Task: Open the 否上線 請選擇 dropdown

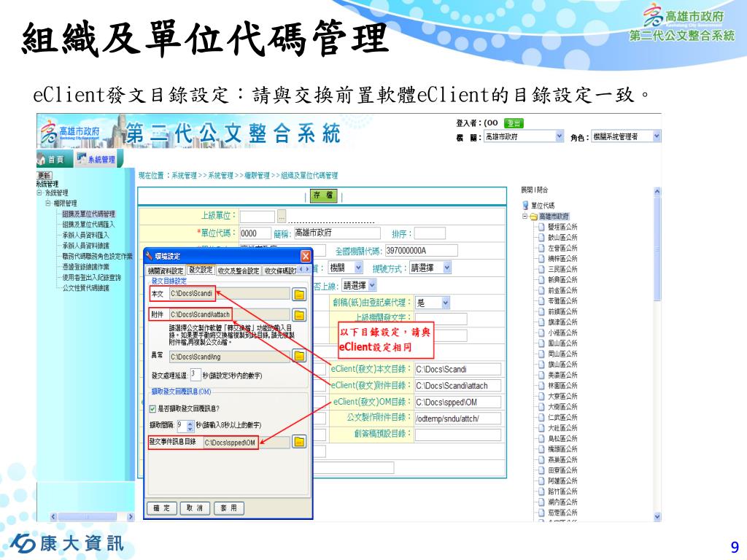Action: [x=372, y=286]
